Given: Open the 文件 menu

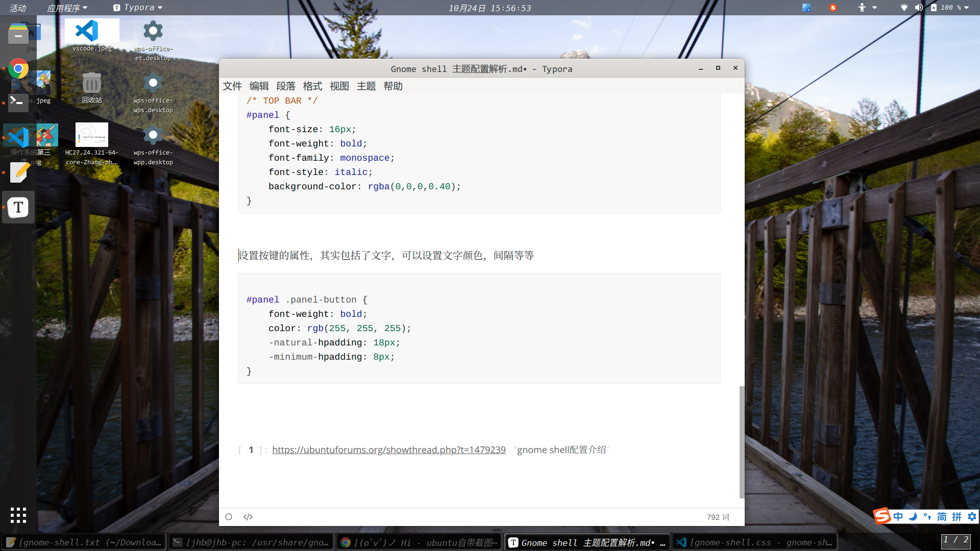Looking at the screenshot, I should point(232,86).
